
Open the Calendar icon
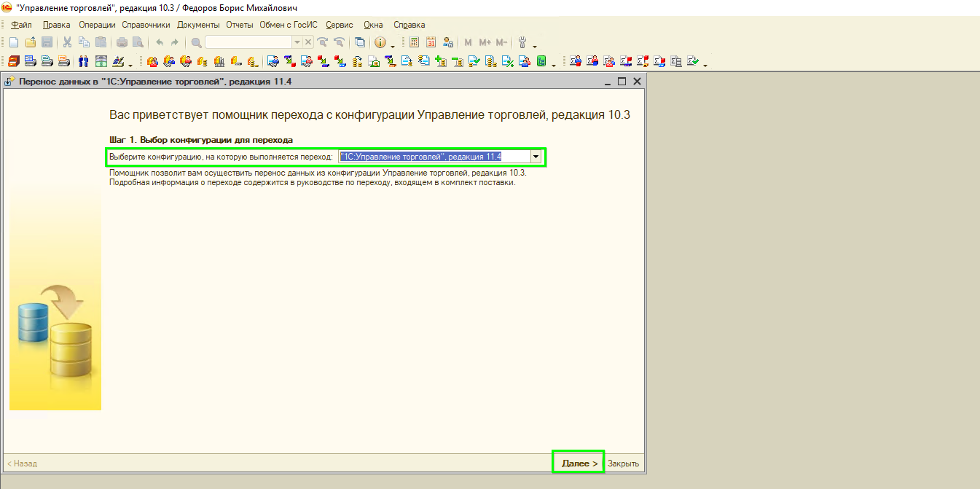pos(431,42)
